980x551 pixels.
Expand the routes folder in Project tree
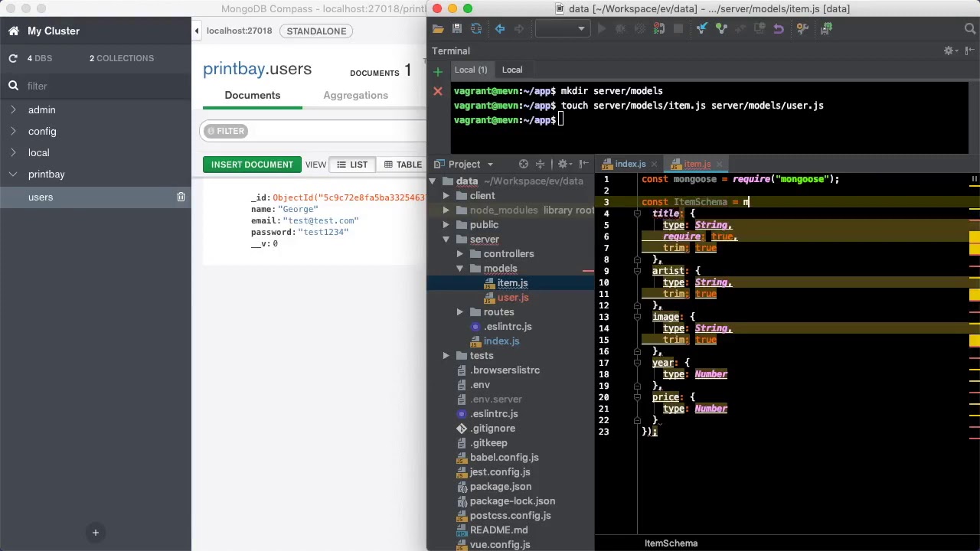click(x=460, y=312)
